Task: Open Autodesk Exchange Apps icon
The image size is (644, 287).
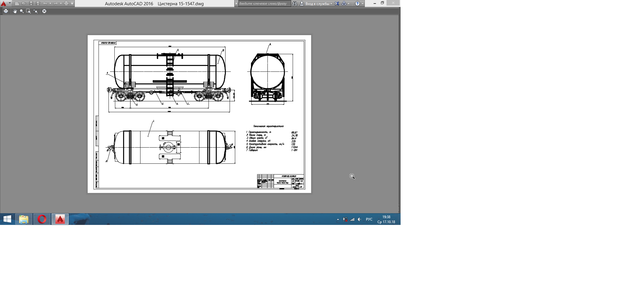Action: tap(337, 4)
